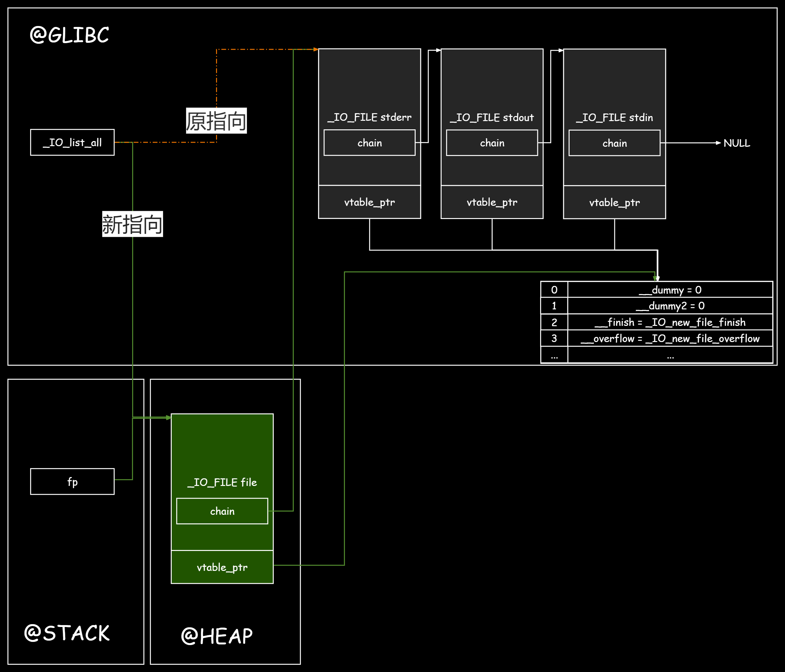The width and height of the screenshot is (785, 672).
Task: Select the green vtable_ptr box
Action: (222, 567)
